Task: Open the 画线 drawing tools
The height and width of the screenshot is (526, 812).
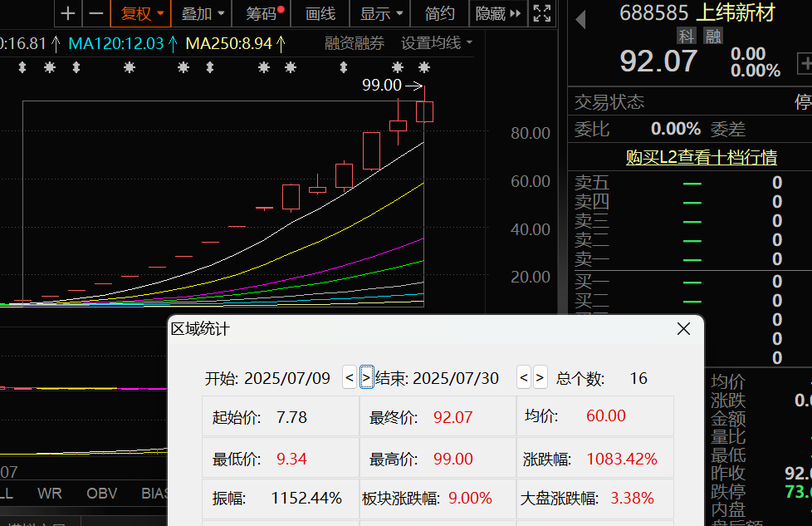Action: point(320,13)
